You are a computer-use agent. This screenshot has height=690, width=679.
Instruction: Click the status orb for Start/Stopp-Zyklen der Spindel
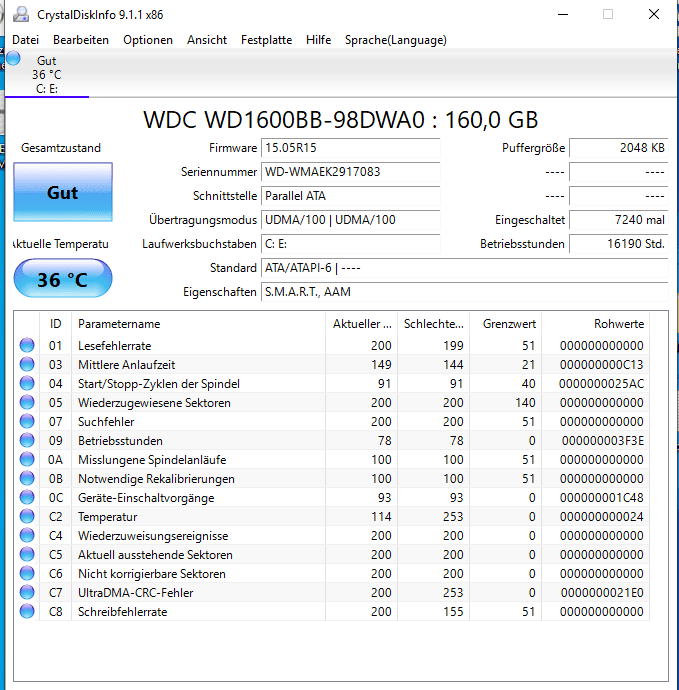click(27, 383)
